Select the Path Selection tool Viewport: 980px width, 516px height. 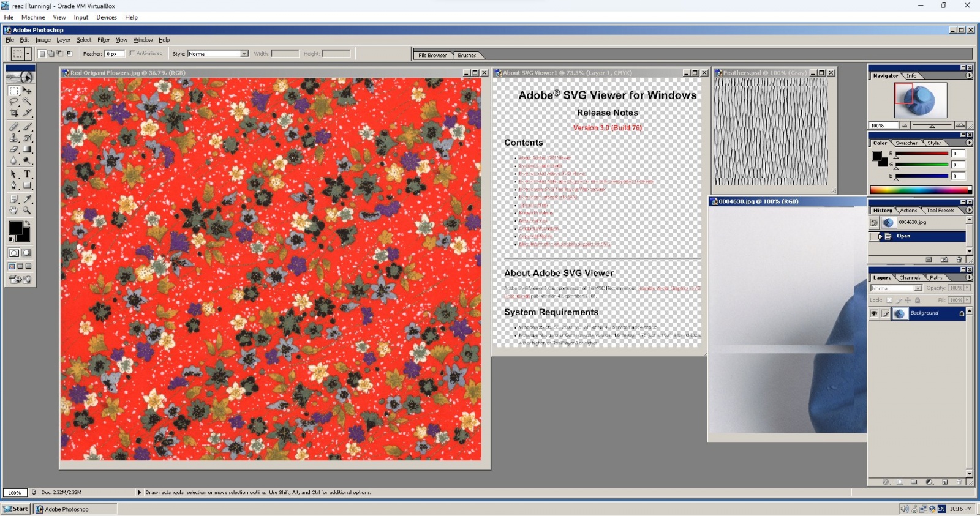coord(14,174)
